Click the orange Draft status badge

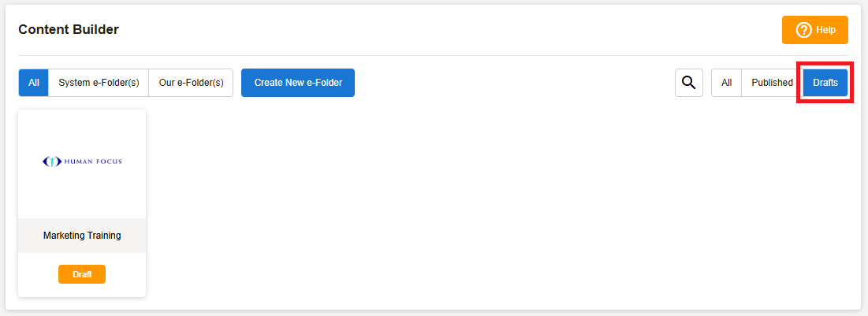pos(82,274)
